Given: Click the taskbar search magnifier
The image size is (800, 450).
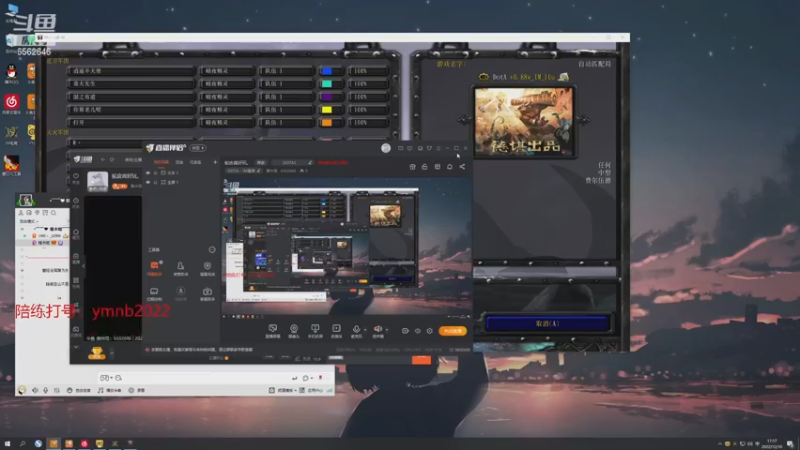Looking at the screenshot, I should pos(22,443).
